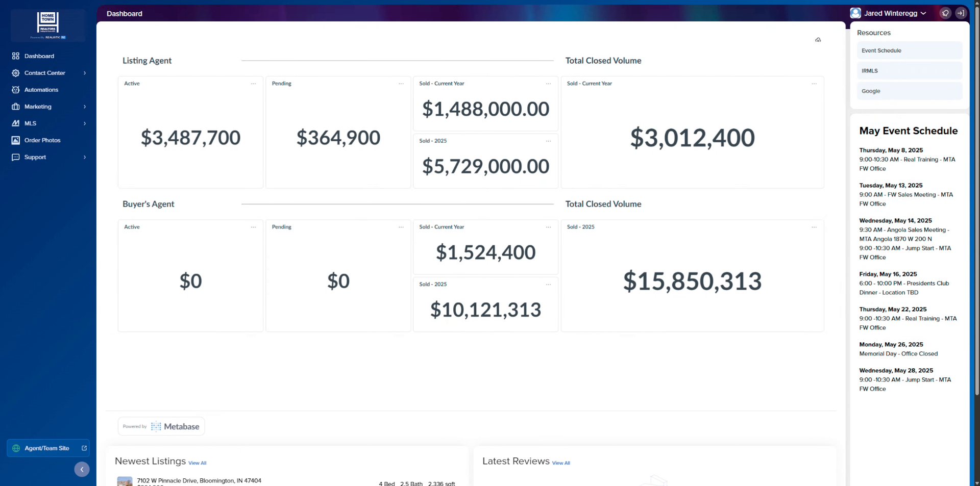Viewport: 980px width, 486px height.
Task: Click the external-link icon on Agent/Team Site
Action: [84, 448]
